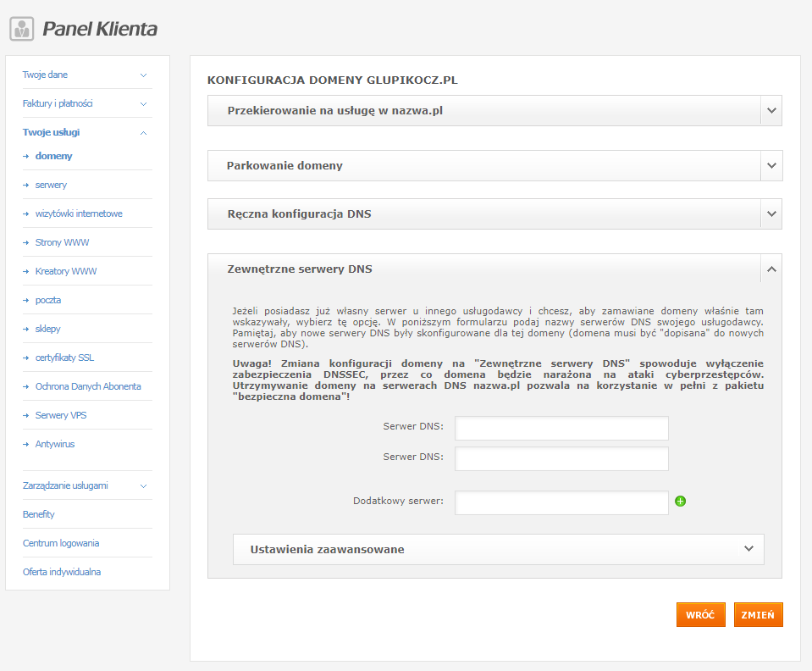Expand the Twoje dane sidebar menu

click(143, 75)
